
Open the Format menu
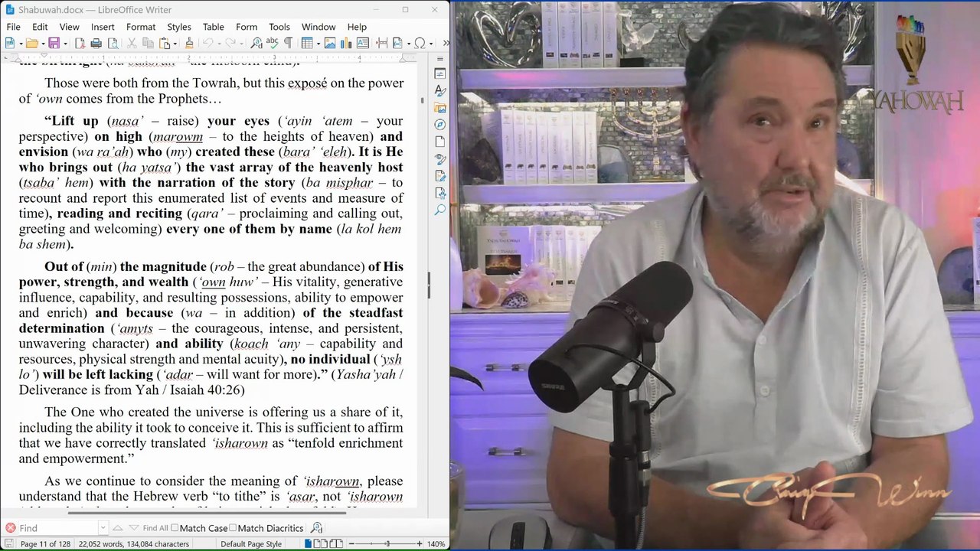click(141, 27)
